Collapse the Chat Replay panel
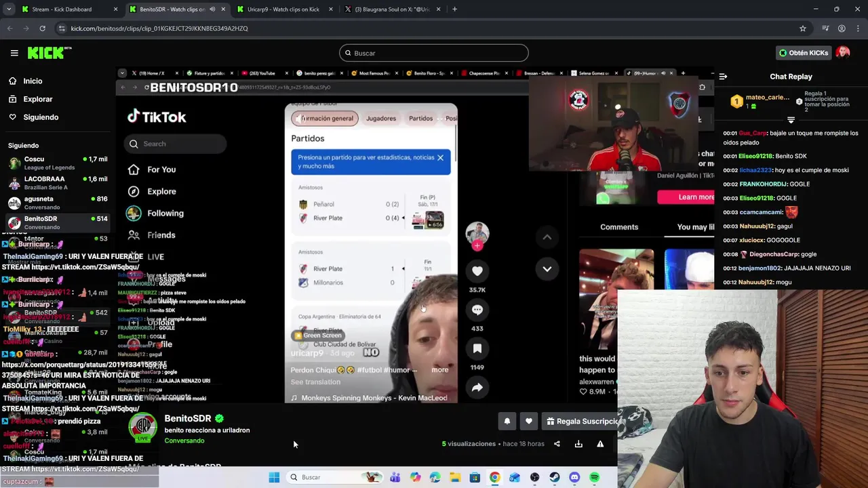Screen dimensions: 868x488 723,77
